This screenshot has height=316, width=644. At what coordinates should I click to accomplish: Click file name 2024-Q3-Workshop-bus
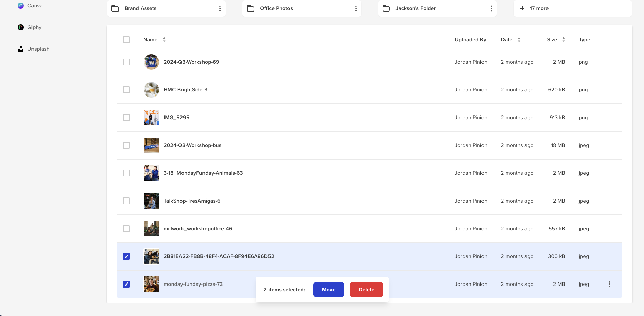tap(192, 145)
